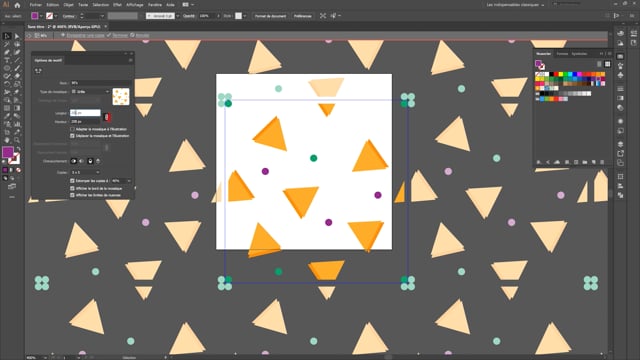Open the tile type 'Grille' dropdown
The width and height of the screenshot is (640, 360).
tap(90, 91)
